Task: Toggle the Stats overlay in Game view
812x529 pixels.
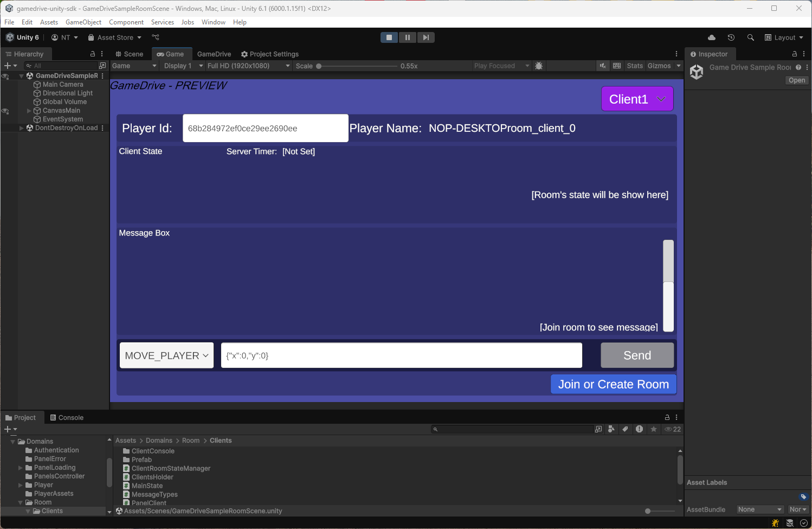Action: (x=634, y=66)
